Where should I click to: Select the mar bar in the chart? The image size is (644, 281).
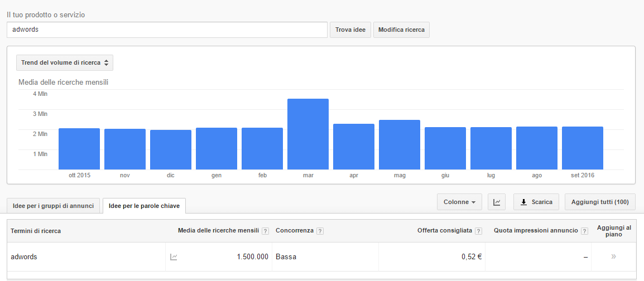coord(308,134)
